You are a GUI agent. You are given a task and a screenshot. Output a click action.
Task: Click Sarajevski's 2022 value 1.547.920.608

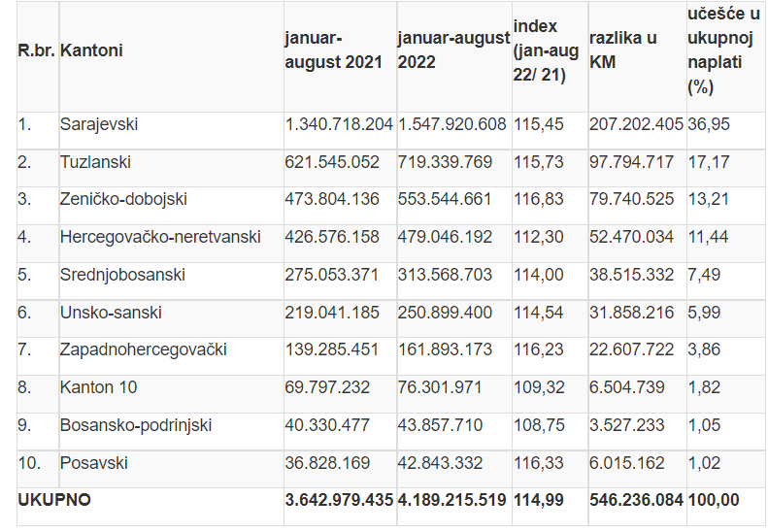(452, 125)
